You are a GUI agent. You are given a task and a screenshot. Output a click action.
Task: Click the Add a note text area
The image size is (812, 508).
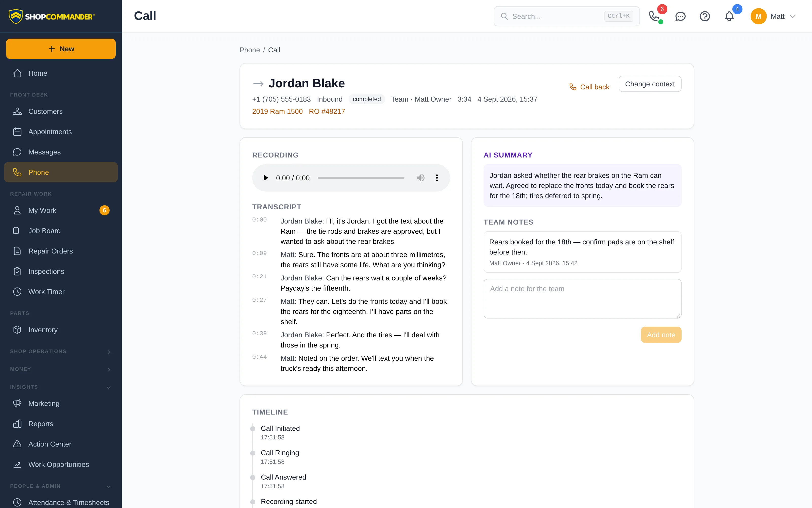pos(582,298)
